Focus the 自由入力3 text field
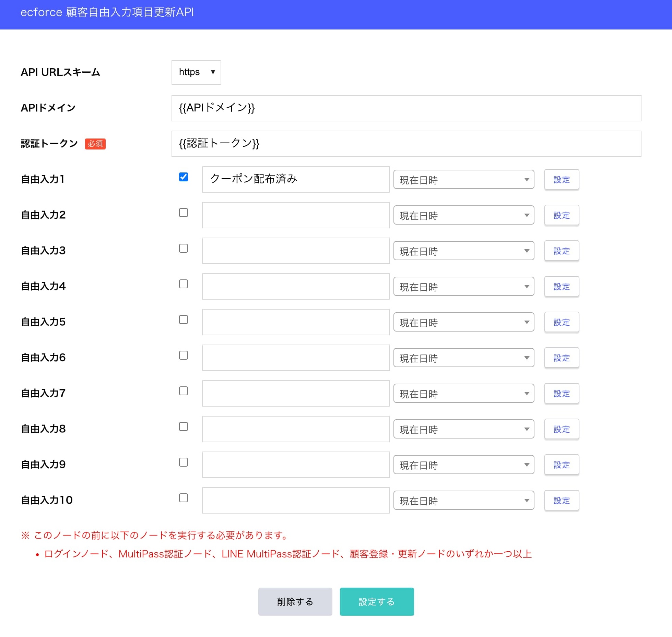 click(x=296, y=251)
